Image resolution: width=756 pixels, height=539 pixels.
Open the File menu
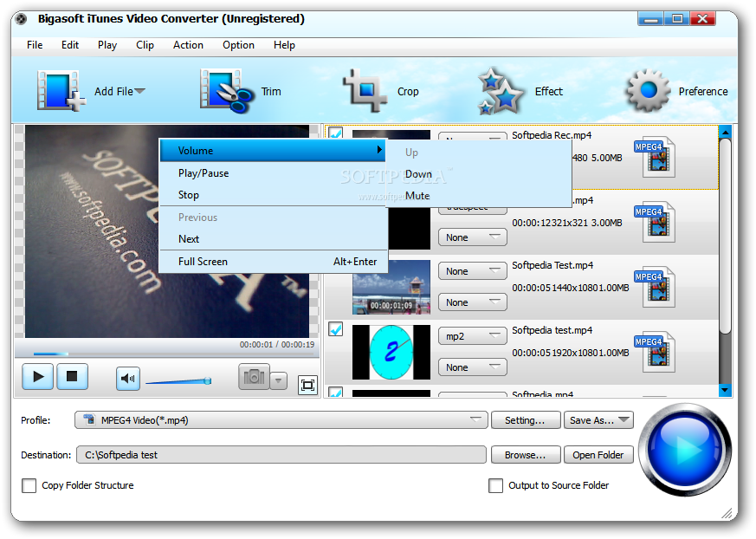35,45
